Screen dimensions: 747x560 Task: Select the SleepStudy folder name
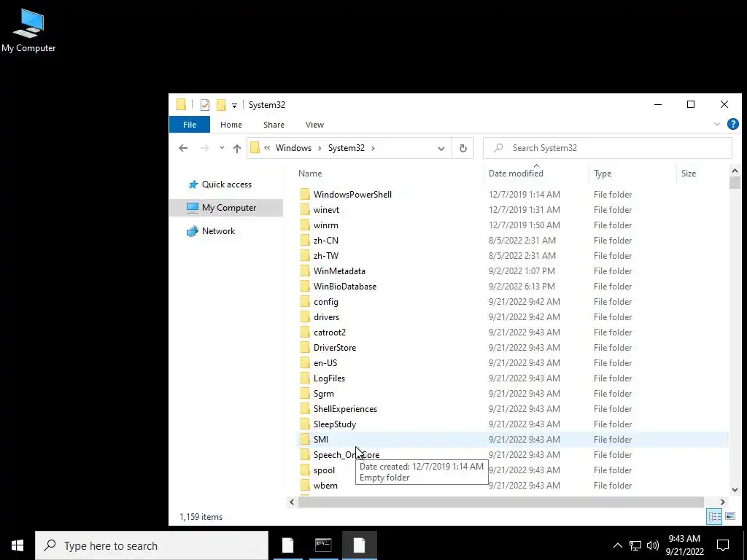coord(334,424)
